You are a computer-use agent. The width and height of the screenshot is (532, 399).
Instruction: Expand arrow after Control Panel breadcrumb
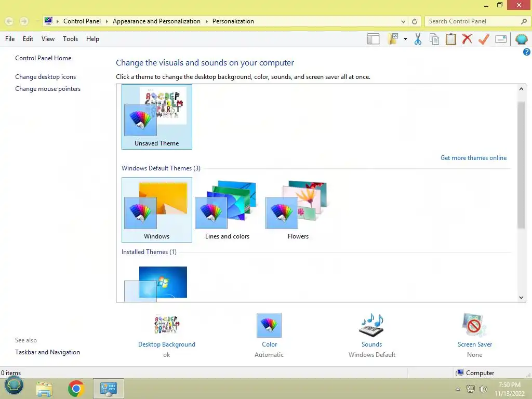[107, 21]
